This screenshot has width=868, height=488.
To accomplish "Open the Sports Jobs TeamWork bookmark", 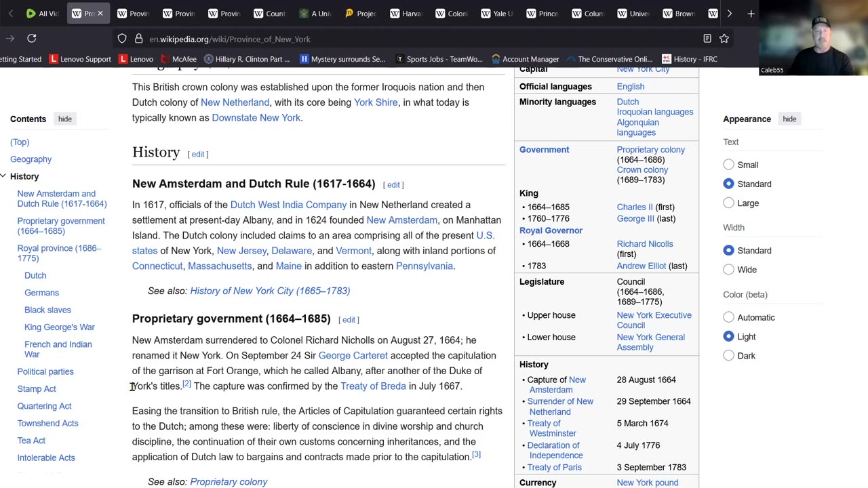I will click(440, 59).
